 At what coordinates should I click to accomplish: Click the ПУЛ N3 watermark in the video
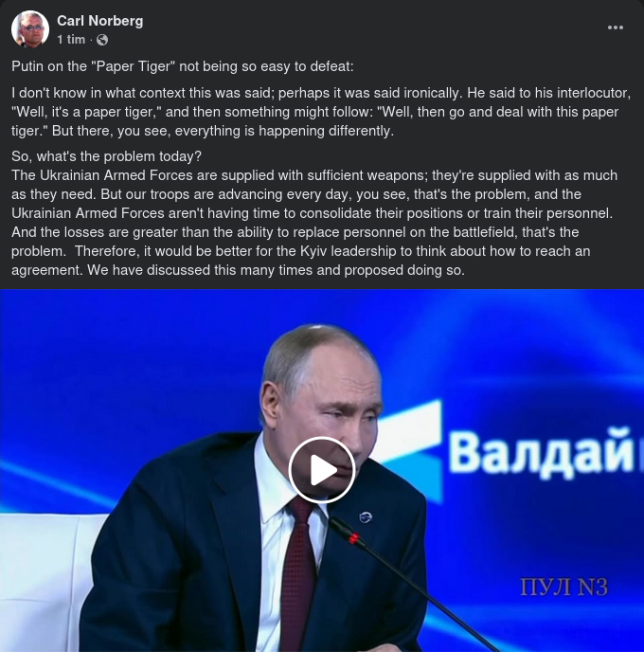pos(563,587)
